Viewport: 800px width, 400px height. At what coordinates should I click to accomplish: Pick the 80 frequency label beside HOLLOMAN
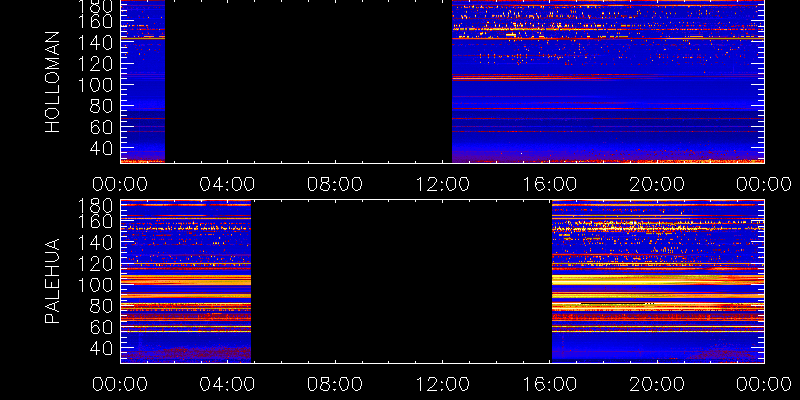pyautogui.click(x=101, y=107)
